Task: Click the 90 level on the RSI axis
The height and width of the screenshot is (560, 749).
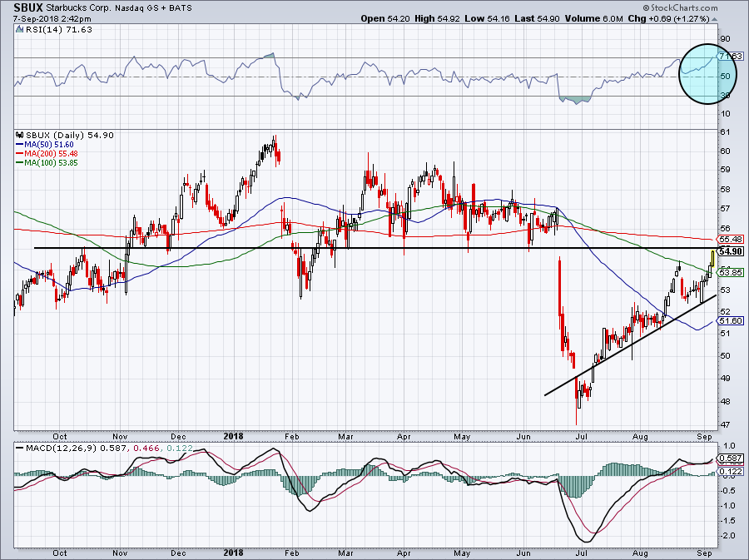Action: coord(725,39)
